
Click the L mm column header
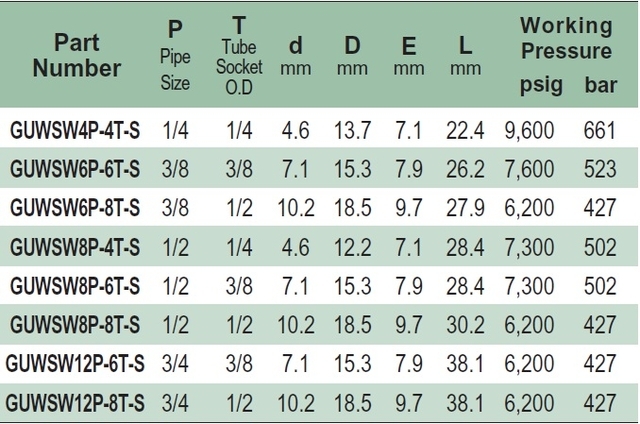(x=465, y=55)
